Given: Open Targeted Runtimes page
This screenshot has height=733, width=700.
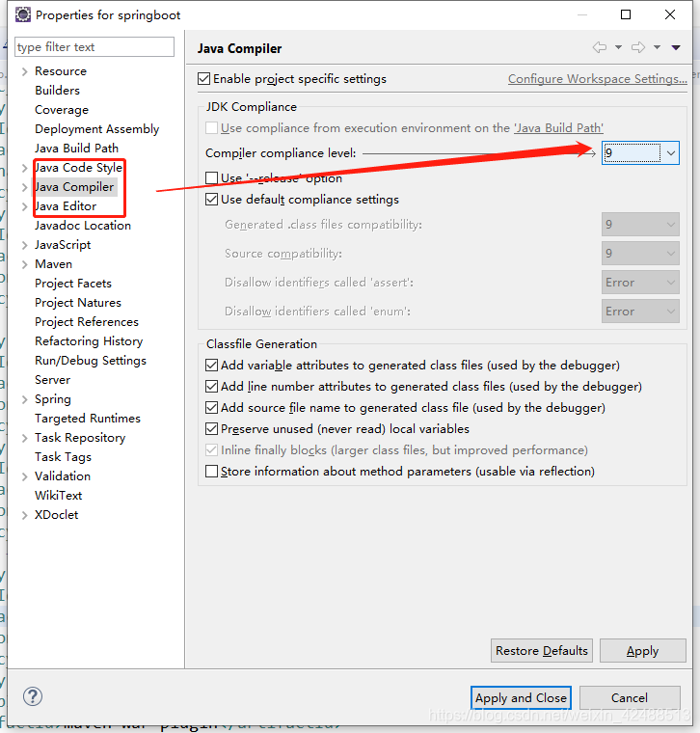Looking at the screenshot, I should 88,419.
